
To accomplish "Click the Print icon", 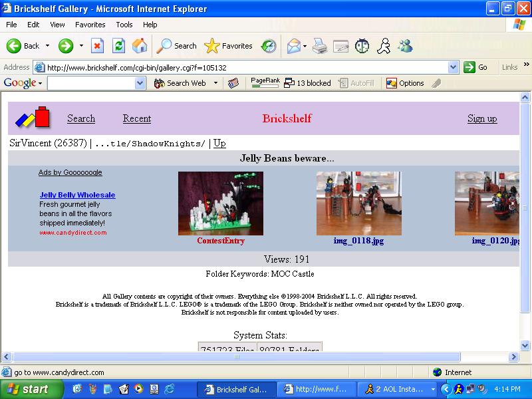I will [320, 46].
